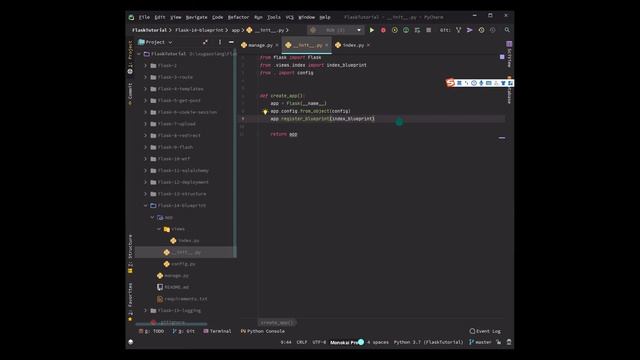Open the Python Console tool window
Image resolution: width=640 pixels, height=360 pixels.
(263, 331)
